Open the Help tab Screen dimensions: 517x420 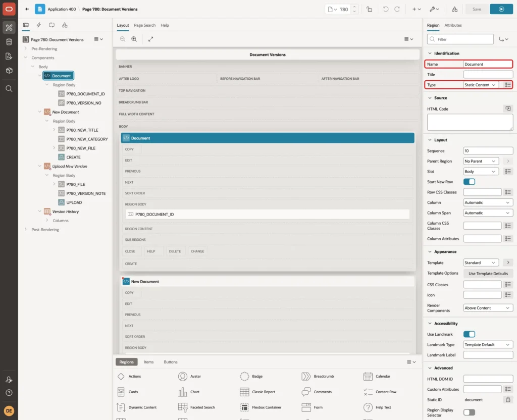click(165, 25)
